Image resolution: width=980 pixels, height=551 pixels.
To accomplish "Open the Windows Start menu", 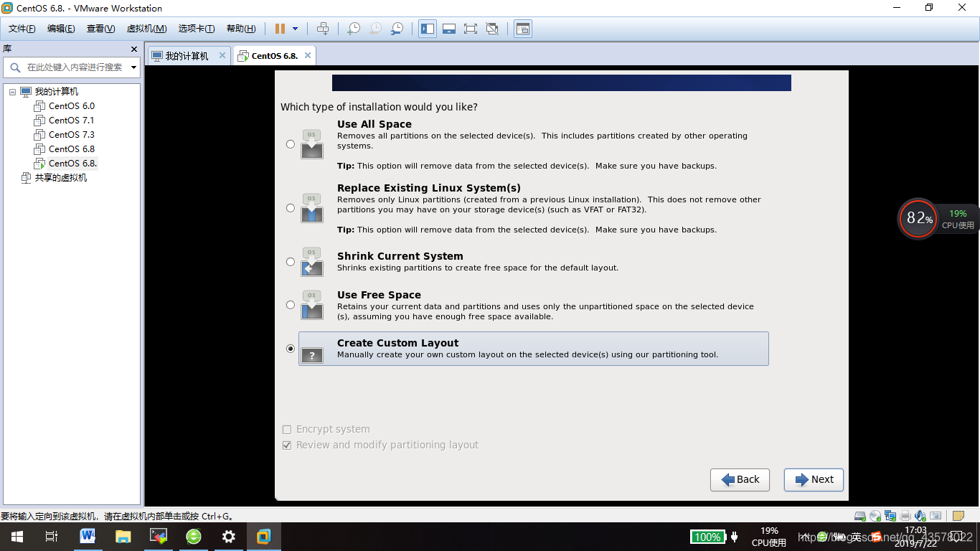I will point(17,537).
